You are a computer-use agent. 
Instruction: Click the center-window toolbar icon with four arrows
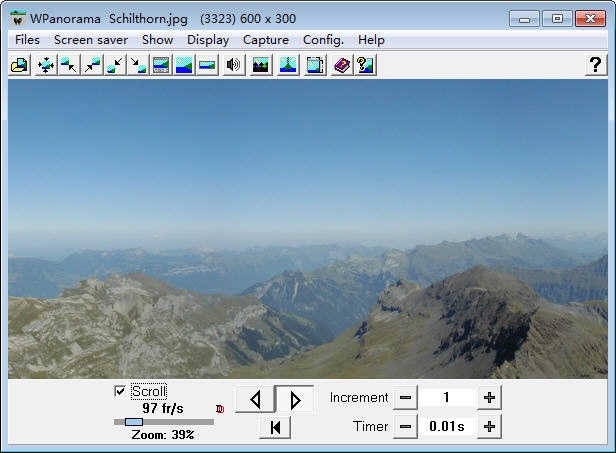tap(46, 65)
